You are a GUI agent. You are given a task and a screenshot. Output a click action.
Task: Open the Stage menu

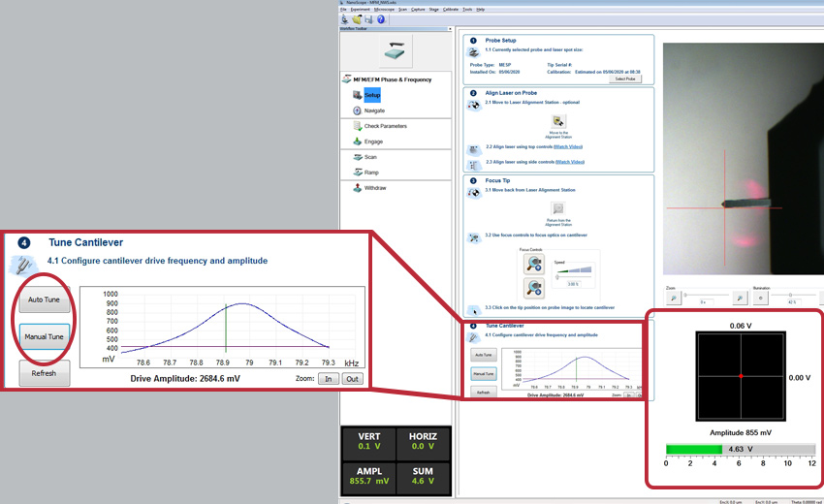point(433,10)
